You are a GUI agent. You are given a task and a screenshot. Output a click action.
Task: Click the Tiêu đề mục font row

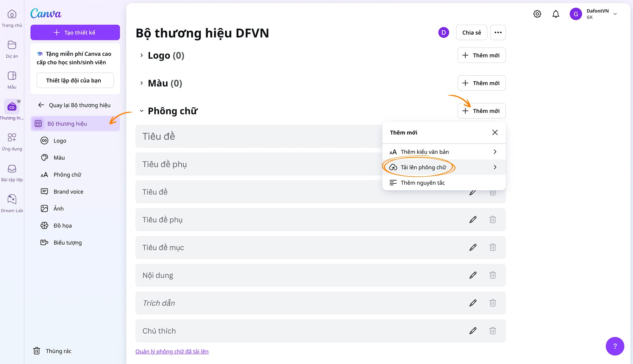coord(321,247)
